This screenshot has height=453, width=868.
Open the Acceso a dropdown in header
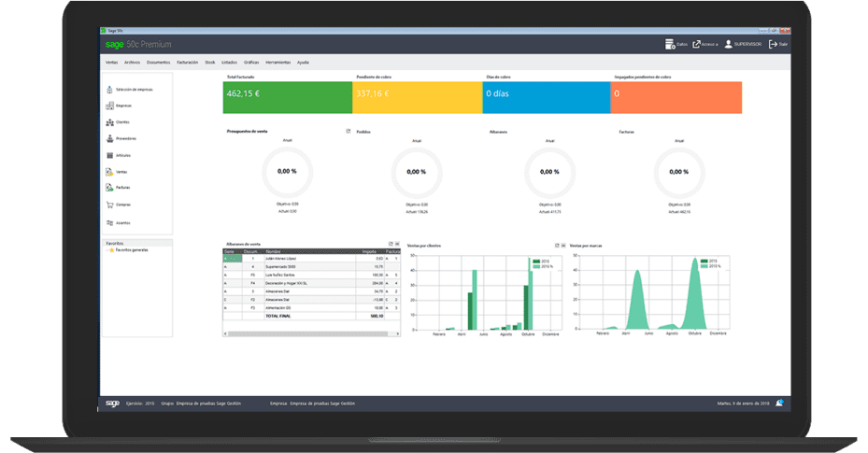click(x=704, y=44)
